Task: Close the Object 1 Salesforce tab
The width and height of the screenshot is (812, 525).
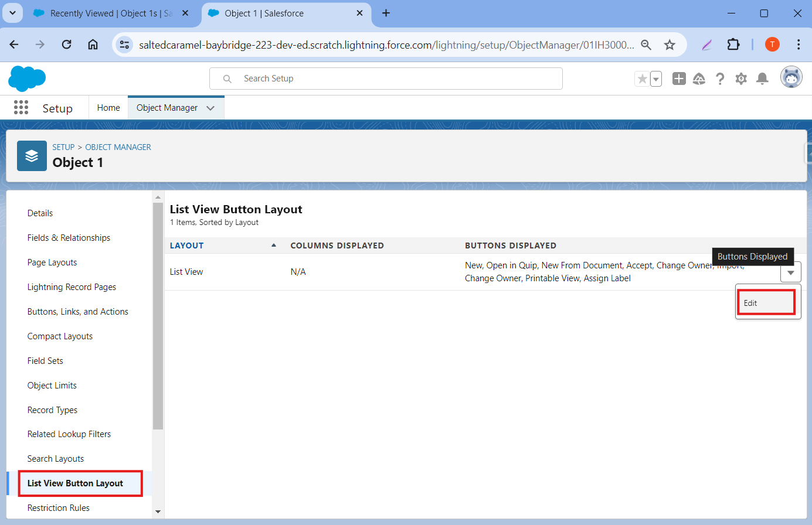Action: (x=360, y=13)
